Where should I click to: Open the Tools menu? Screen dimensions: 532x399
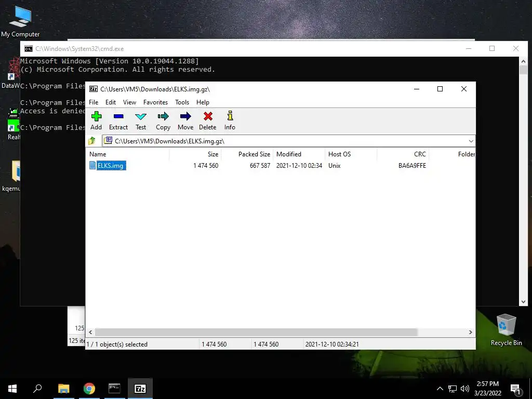coord(182,102)
